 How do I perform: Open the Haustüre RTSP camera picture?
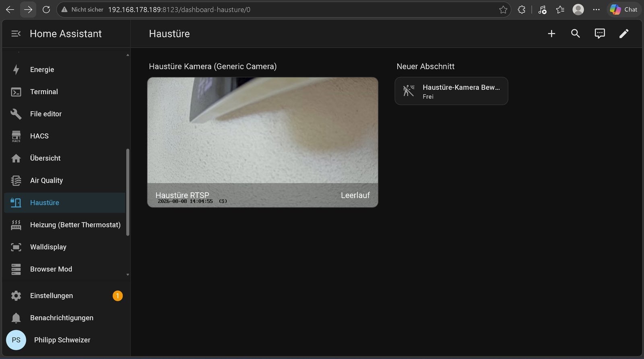pyautogui.click(x=262, y=142)
